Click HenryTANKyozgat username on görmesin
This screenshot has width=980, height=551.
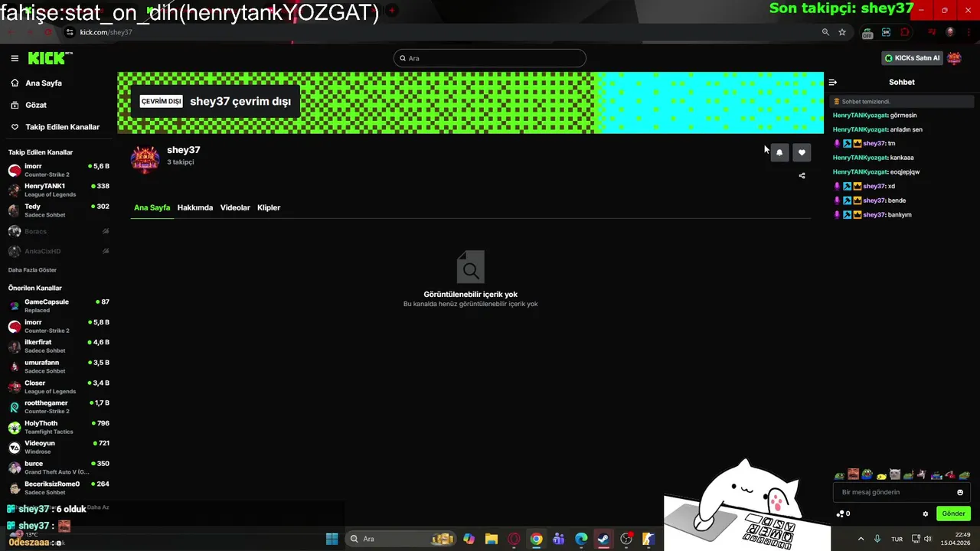pos(861,116)
